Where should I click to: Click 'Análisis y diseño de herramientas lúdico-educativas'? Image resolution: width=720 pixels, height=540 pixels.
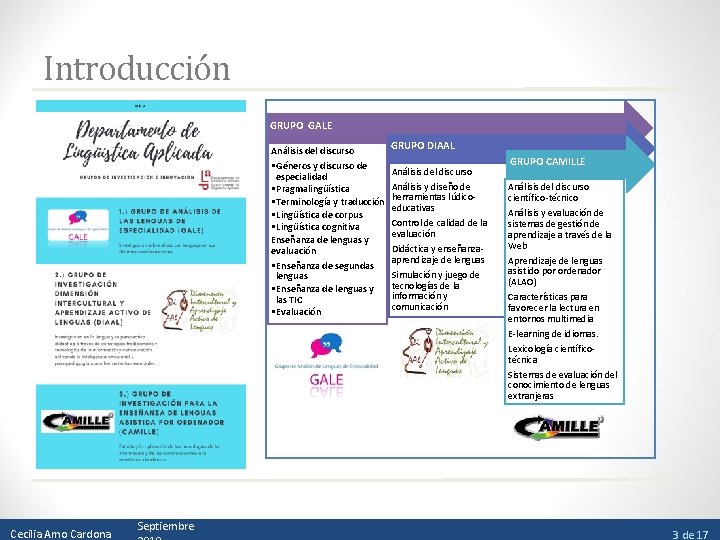(433, 197)
